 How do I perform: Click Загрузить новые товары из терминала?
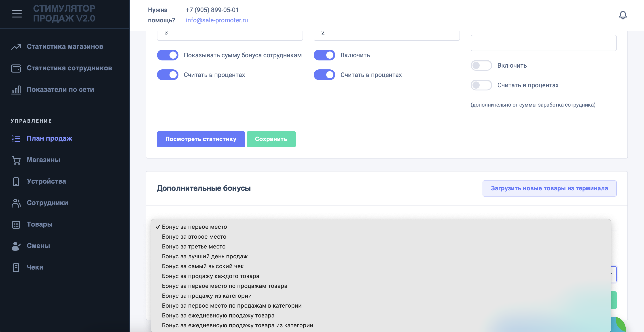tap(549, 188)
